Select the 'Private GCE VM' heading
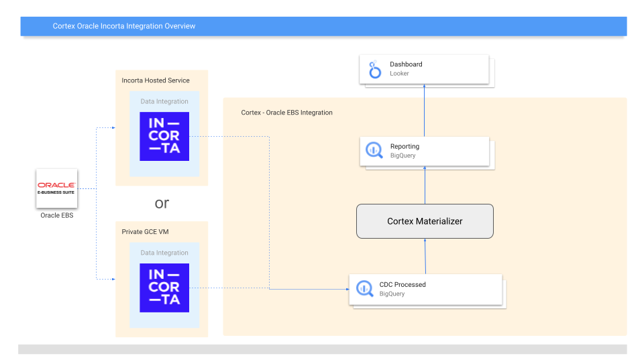The height and width of the screenshot is (362, 644). [x=145, y=232]
